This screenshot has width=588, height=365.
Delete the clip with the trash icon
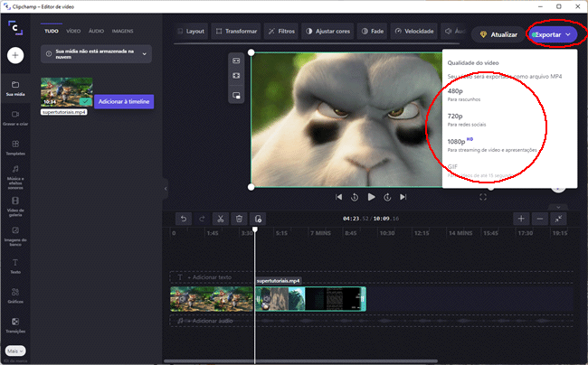(239, 219)
